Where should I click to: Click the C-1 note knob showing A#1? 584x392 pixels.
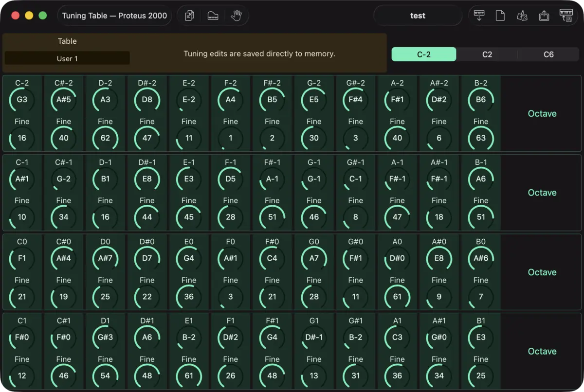pos(22,179)
